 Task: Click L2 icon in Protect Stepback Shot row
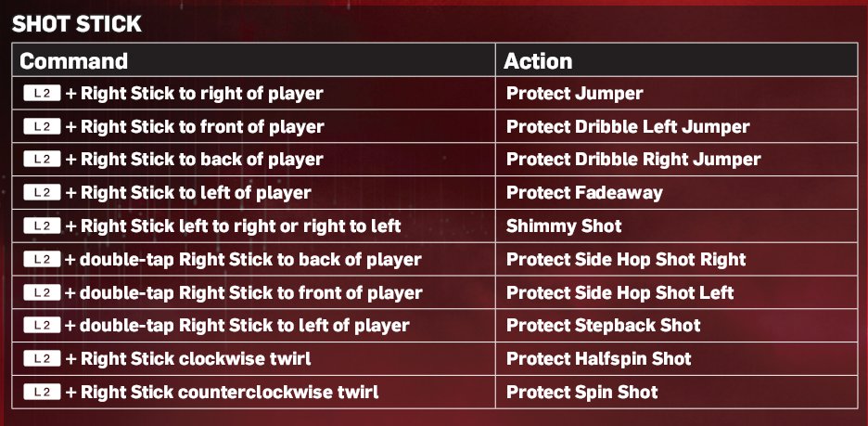tap(42, 325)
